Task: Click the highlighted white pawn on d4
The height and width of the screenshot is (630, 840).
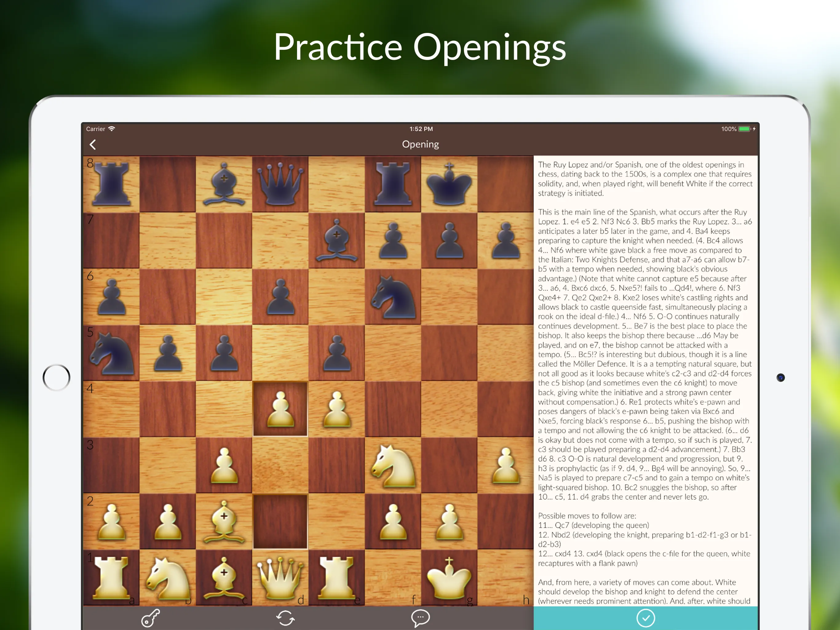Action: coord(280,409)
